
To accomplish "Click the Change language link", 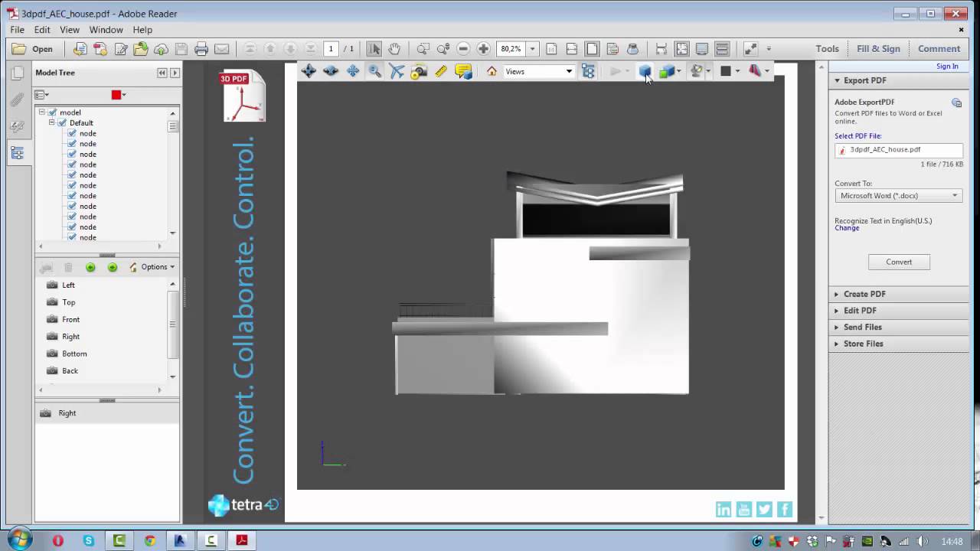I will pos(847,228).
